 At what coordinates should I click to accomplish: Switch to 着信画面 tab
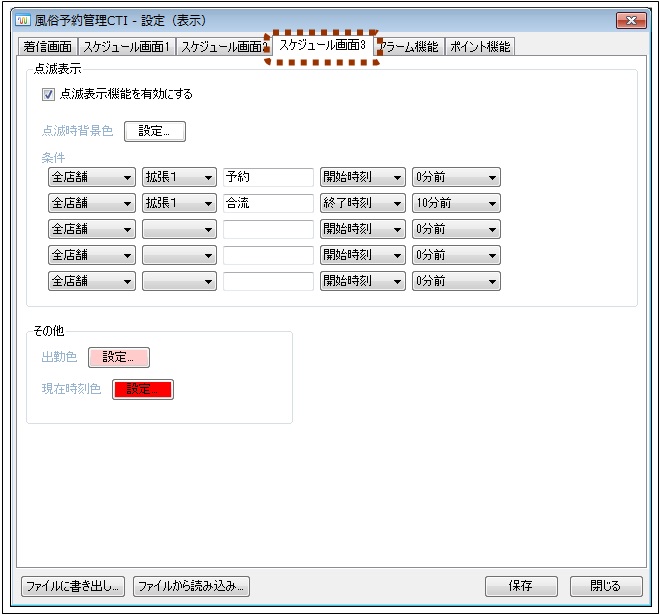point(48,47)
